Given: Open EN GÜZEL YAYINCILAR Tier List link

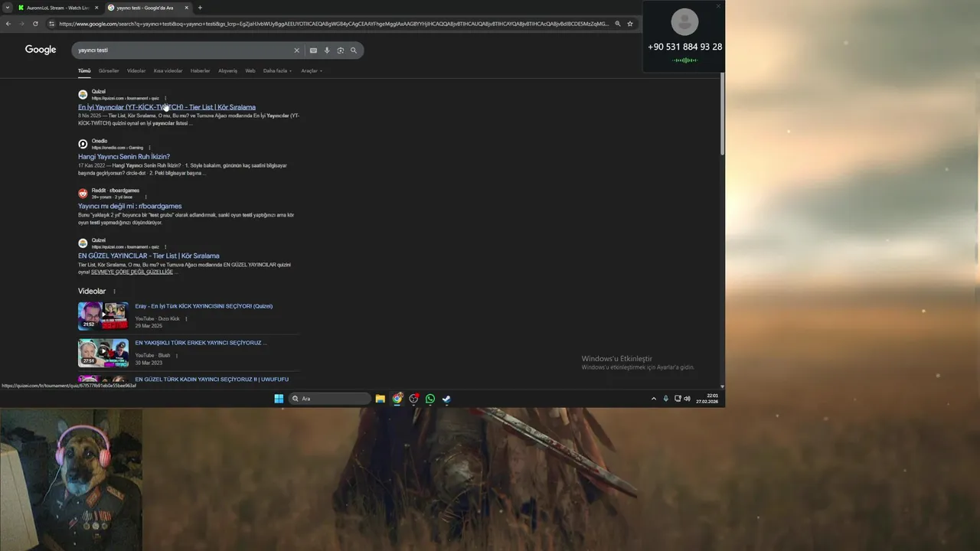Looking at the screenshot, I should click(149, 256).
